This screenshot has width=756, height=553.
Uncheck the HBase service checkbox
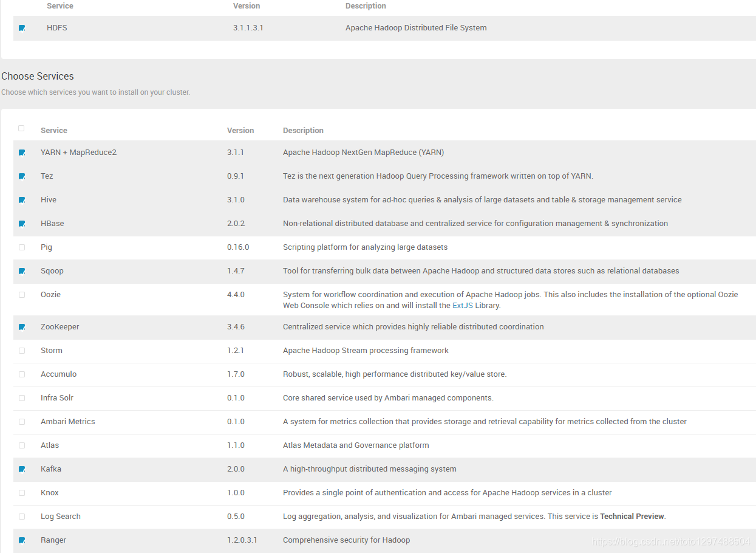[x=22, y=224]
